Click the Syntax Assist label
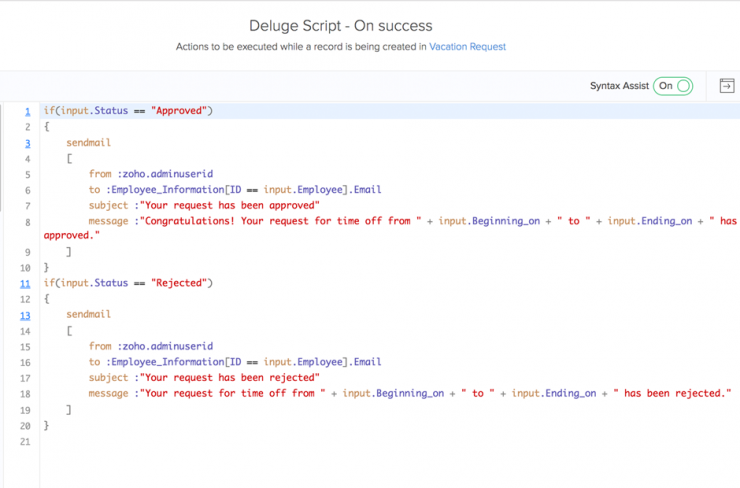Image resolution: width=740 pixels, height=488 pixels. pyautogui.click(x=619, y=86)
